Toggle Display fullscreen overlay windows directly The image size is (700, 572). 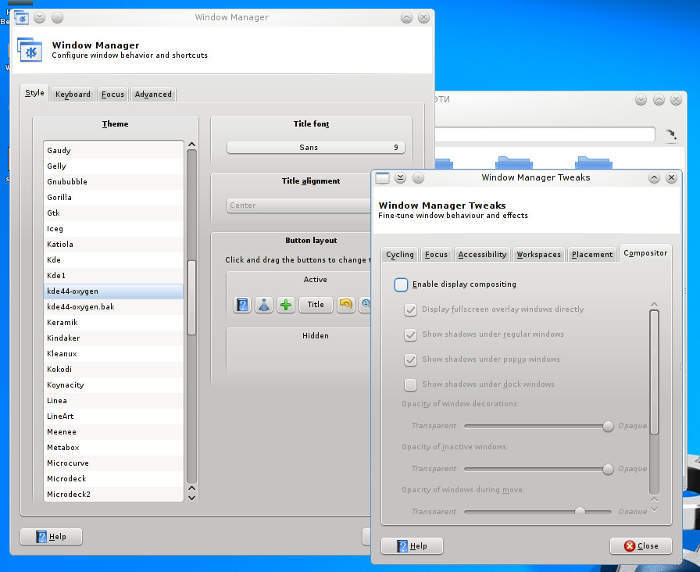coord(410,309)
